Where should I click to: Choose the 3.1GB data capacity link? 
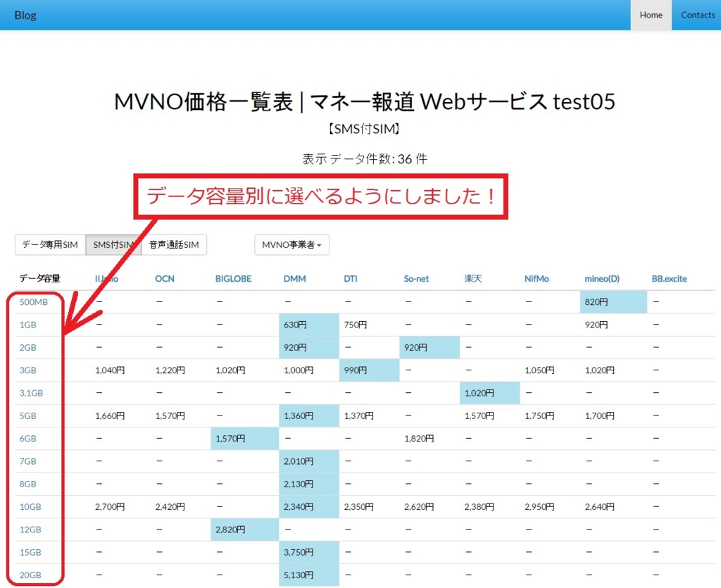click(31, 393)
